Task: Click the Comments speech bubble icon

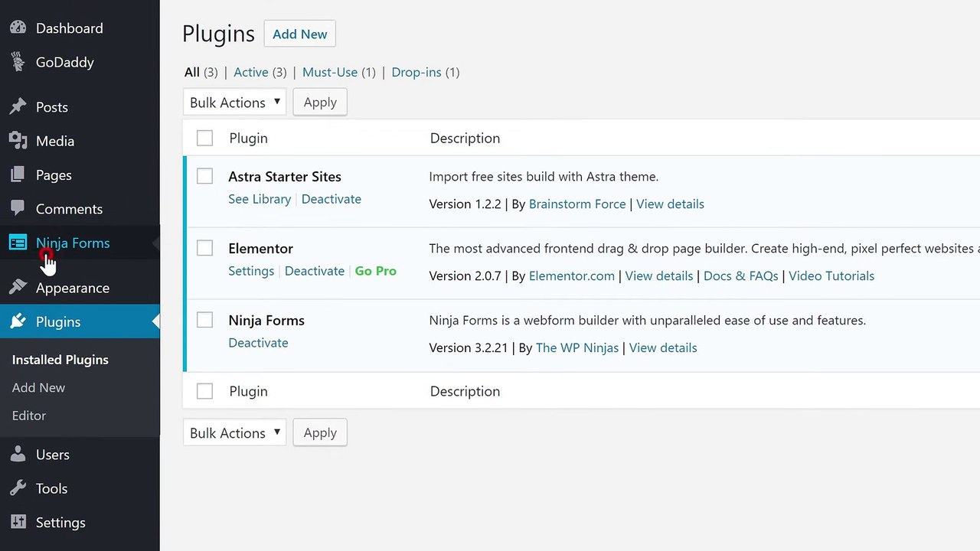Action: coord(18,209)
